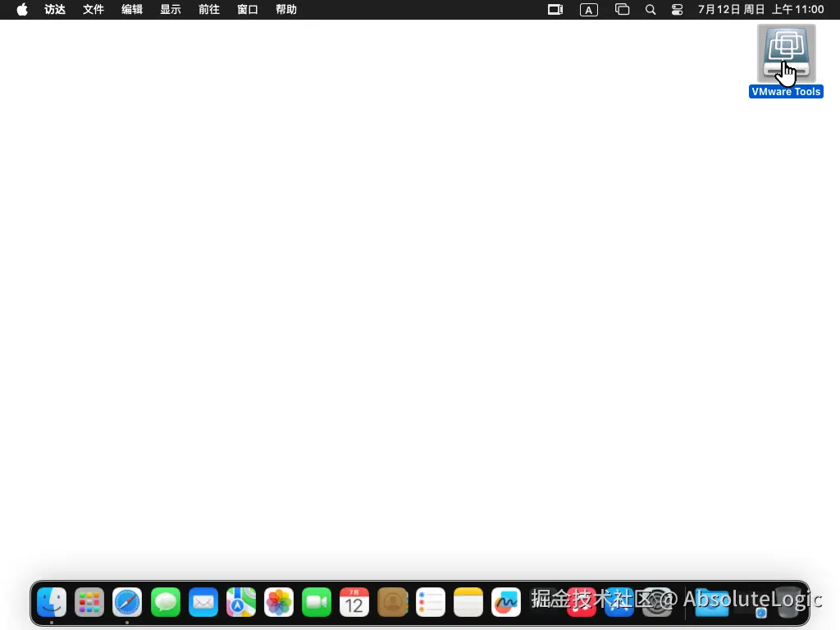The image size is (840, 630).
Task: Open Photos from the Dock
Action: click(x=279, y=602)
